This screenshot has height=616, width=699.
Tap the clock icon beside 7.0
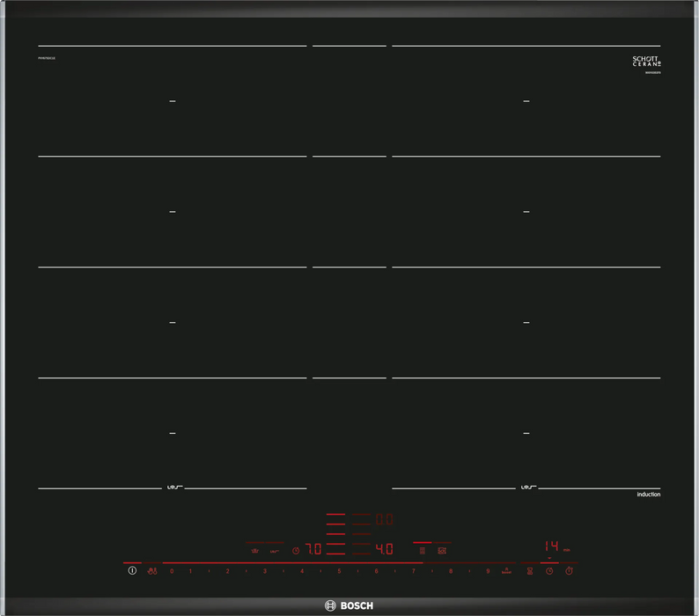[x=296, y=551]
